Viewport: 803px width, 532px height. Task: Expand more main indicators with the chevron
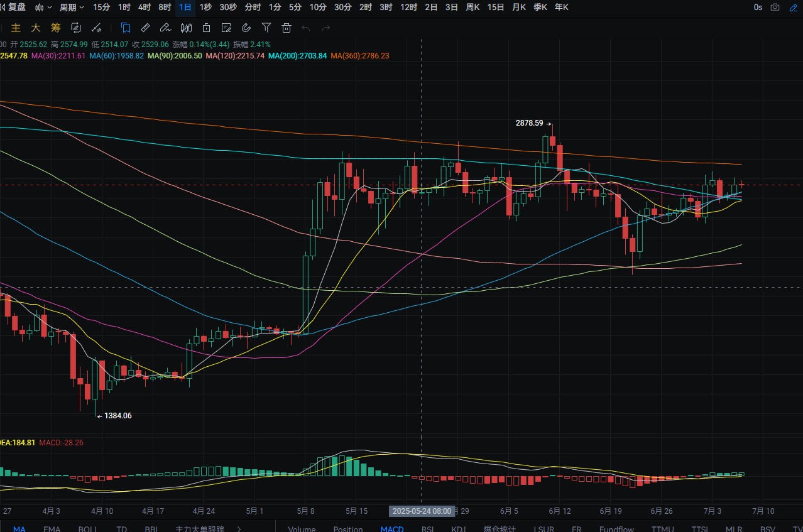239,529
